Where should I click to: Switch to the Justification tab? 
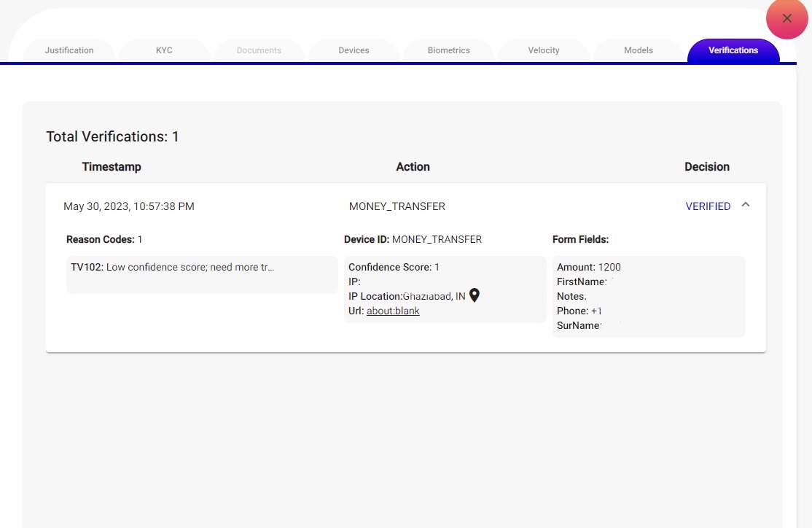(69, 51)
